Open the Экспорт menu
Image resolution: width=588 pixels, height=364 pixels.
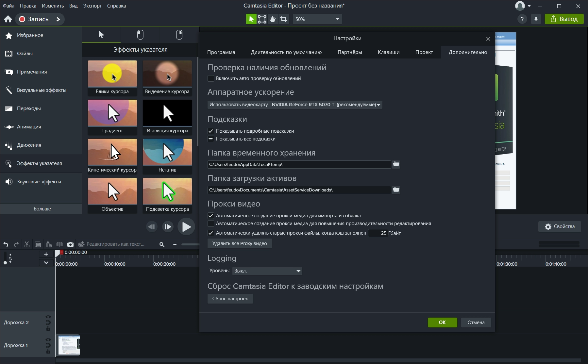pos(92,6)
